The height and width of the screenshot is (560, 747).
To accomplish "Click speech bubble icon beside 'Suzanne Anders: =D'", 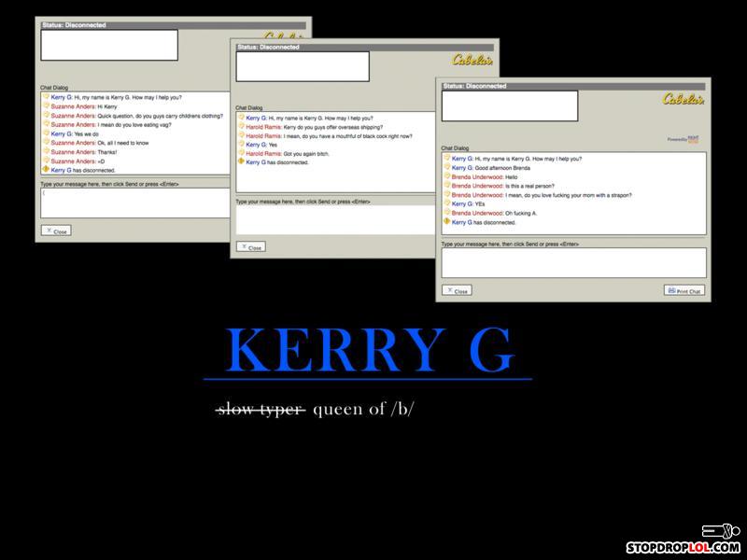I will click(x=46, y=160).
